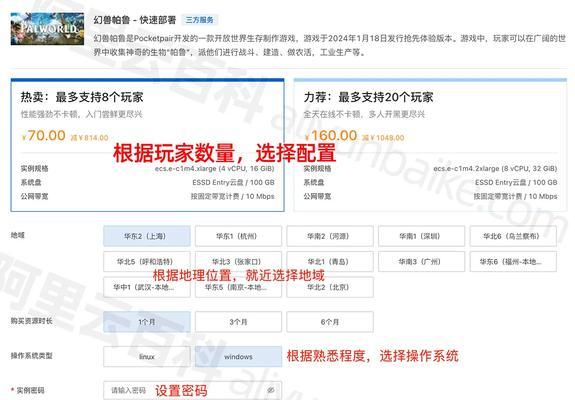Select the 热卖 8-player plan card
Image resolution: width=575 pixels, height=400 pixels.
[x=147, y=145]
